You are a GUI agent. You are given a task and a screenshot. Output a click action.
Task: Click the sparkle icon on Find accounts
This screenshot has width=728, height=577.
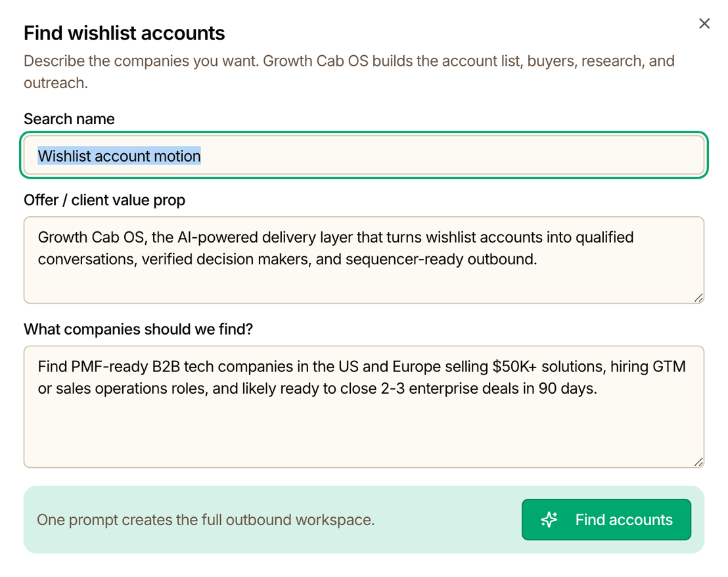point(549,519)
